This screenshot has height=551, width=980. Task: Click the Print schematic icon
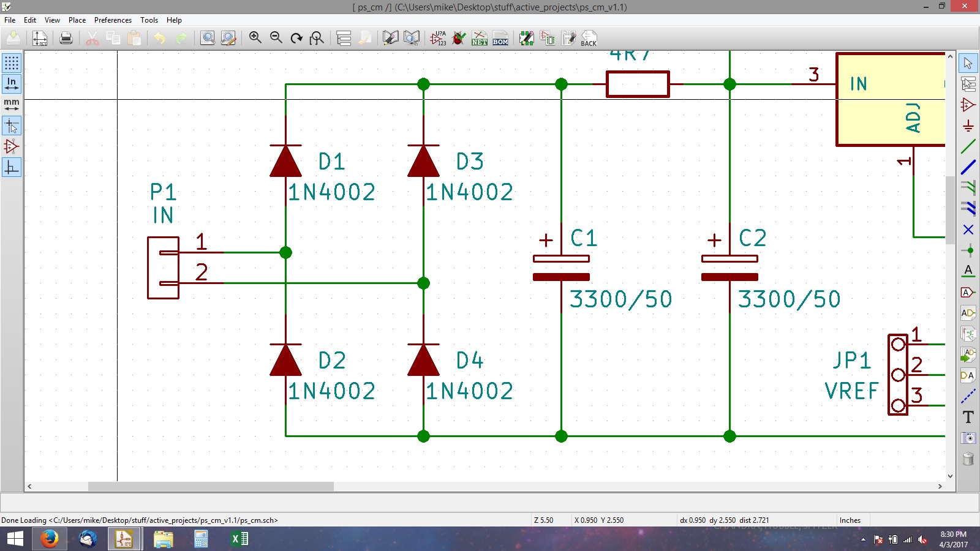66,38
